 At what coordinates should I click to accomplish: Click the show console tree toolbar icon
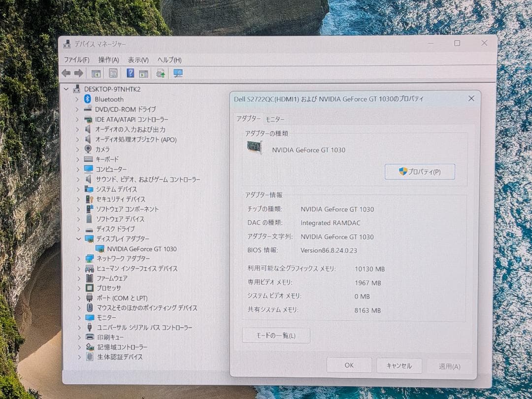point(96,73)
